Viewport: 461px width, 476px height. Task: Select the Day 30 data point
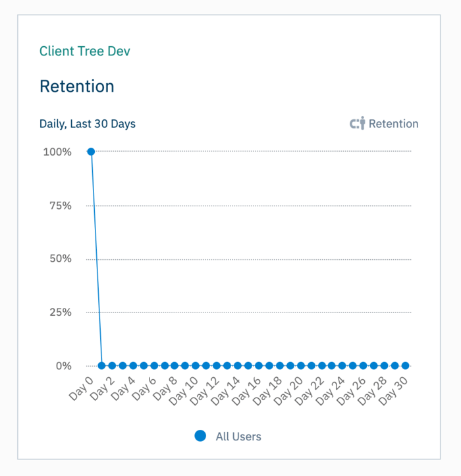click(x=405, y=365)
